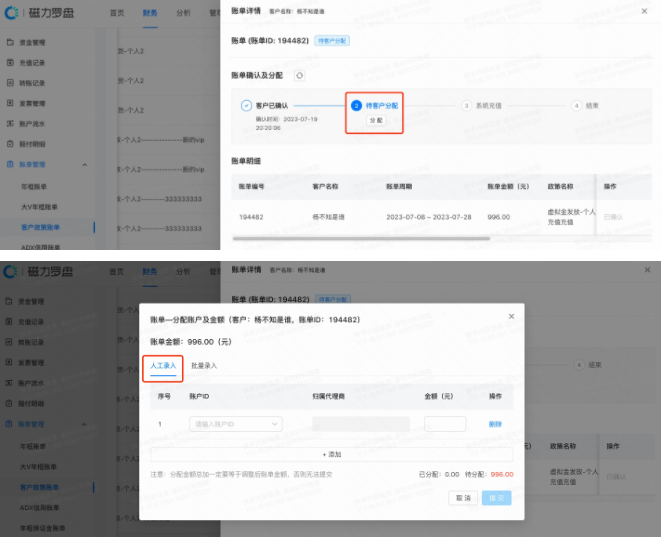The width and height of the screenshot is (663, 539).
Task: Click the refresh icon beside 账单确认及分配
Action: coord(299,75)
